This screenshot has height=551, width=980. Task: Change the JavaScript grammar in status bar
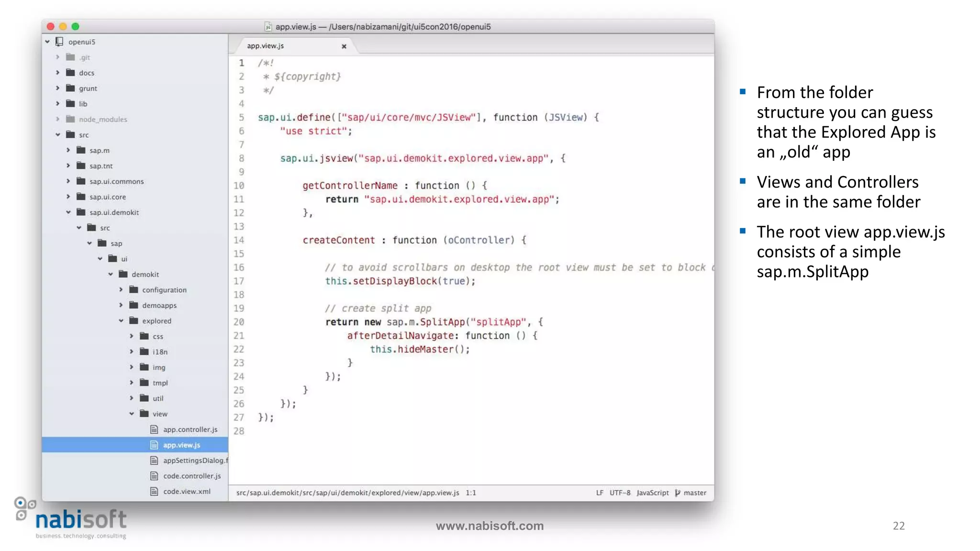(652, 493)
